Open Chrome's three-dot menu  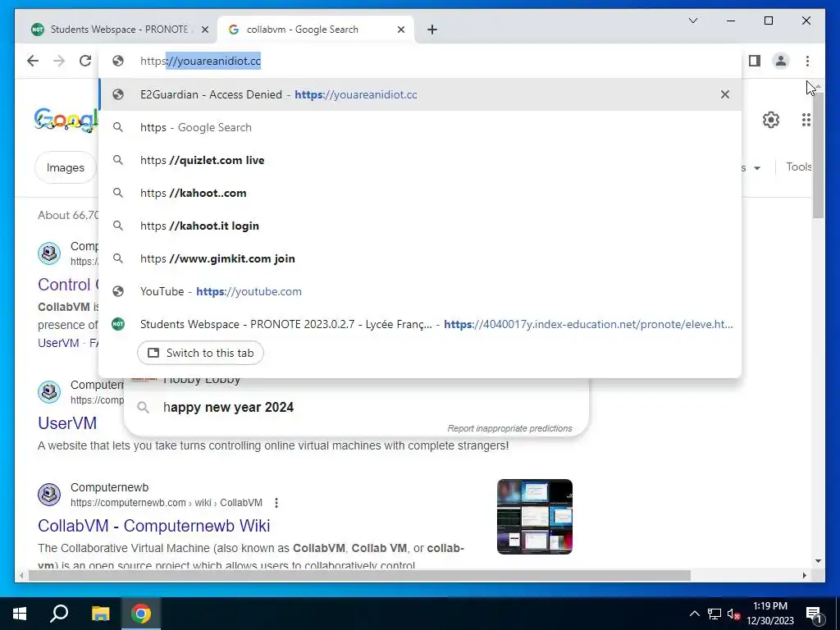click(x=807, y=61)
